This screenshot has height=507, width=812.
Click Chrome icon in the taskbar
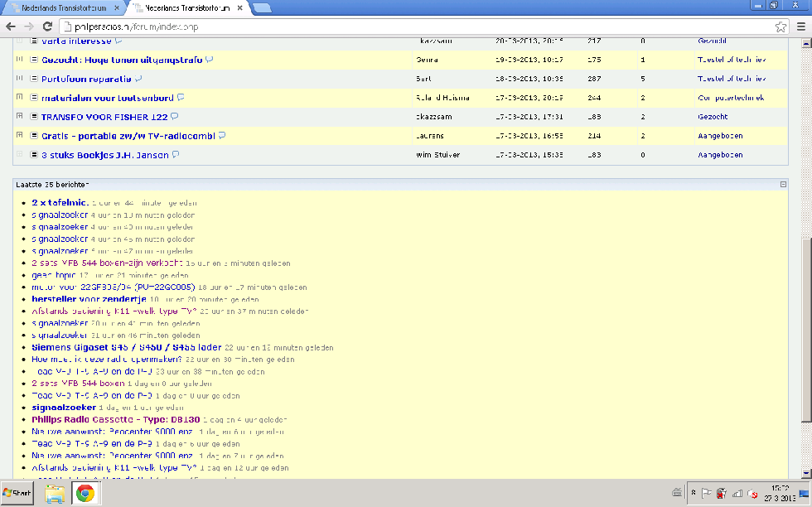point(85,493)
